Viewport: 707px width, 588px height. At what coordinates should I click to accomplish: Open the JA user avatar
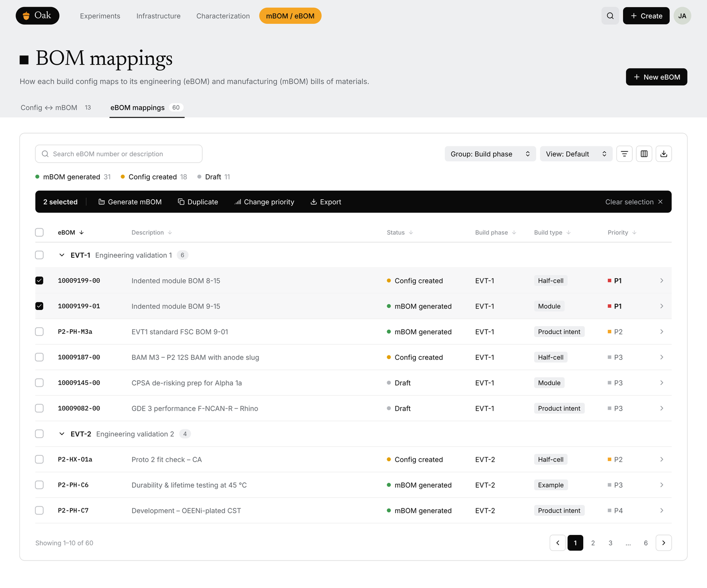[682, 16]
